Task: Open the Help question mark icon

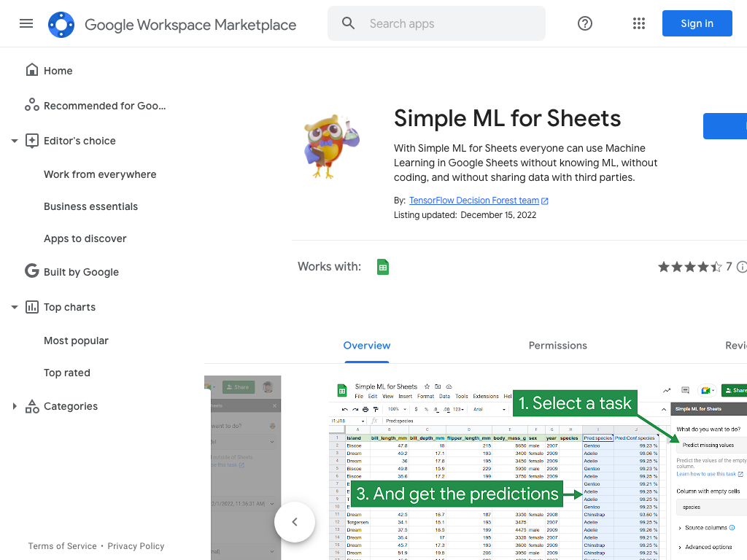Action: [x=584, y=23]
